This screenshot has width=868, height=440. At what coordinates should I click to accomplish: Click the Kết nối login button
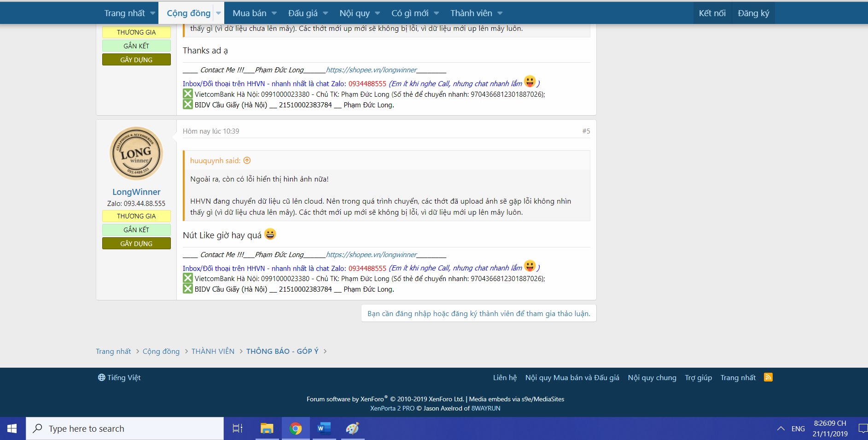pyautogui.click(x=712, y=13)
